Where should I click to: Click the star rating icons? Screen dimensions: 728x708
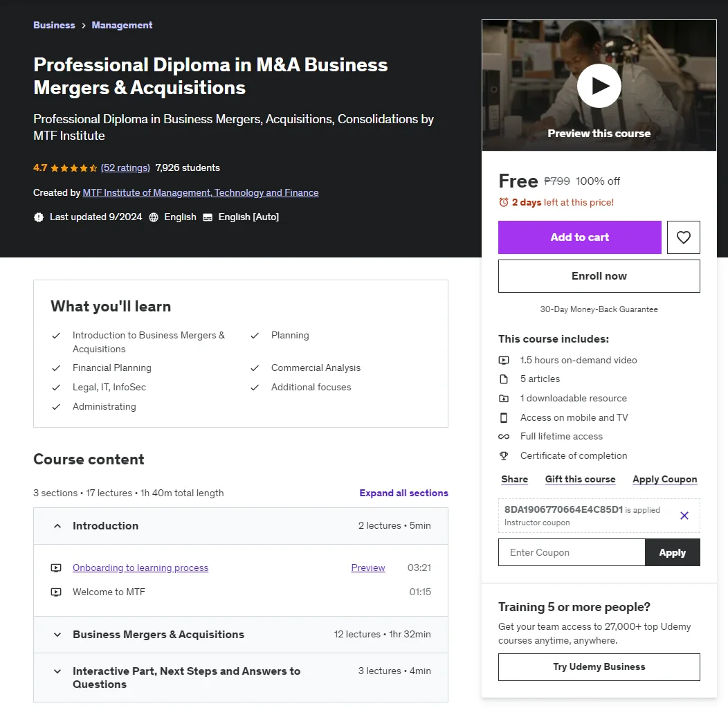(73, 168)
